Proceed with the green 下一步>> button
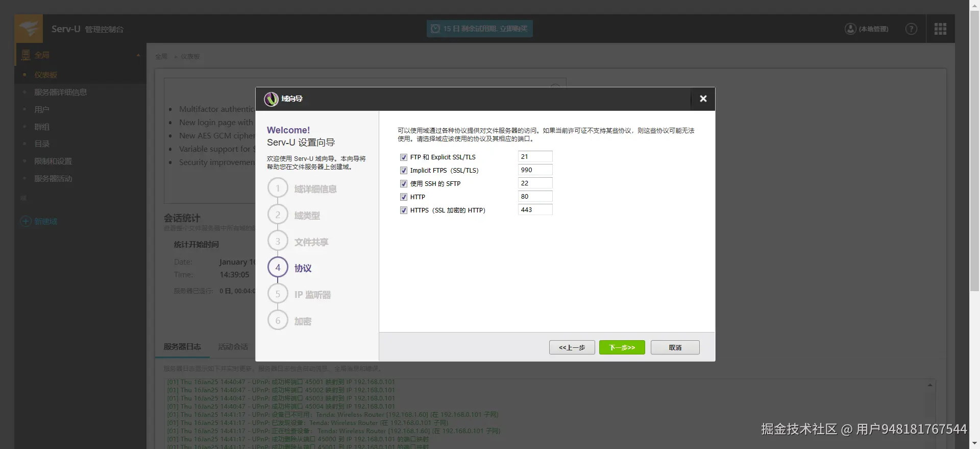This screenshot has width=980, height=449. (622, 347)
